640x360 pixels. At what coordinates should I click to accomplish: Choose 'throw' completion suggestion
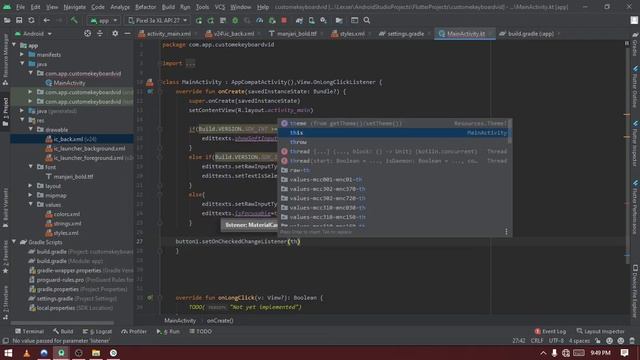click(x=394, y=142)
